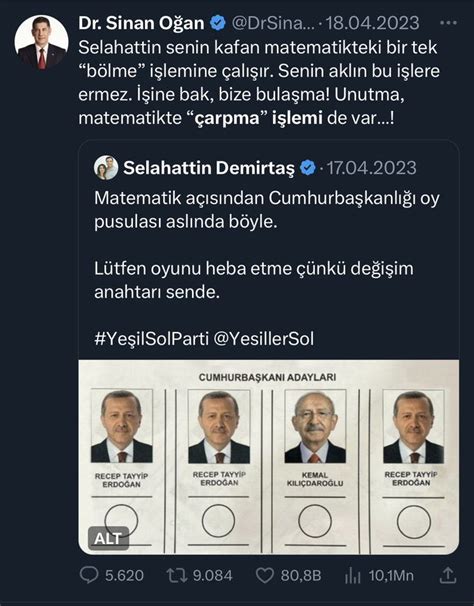
Task: Open the 18.04.2023 tweet timestamp
Action: [x=372, y=23]
